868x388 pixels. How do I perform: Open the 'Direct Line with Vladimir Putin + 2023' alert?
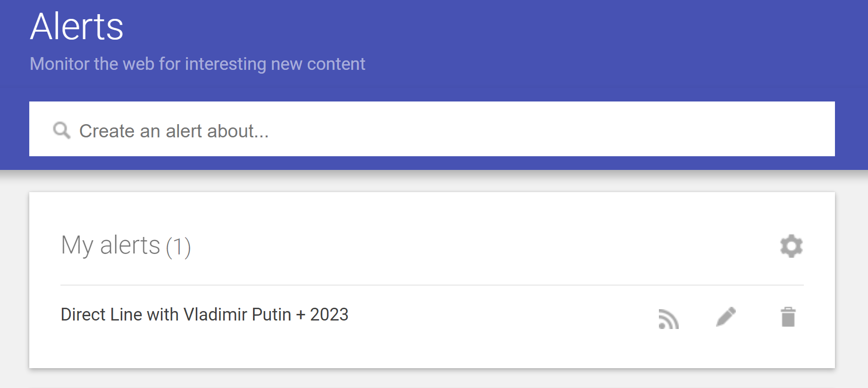click(204, 314)
